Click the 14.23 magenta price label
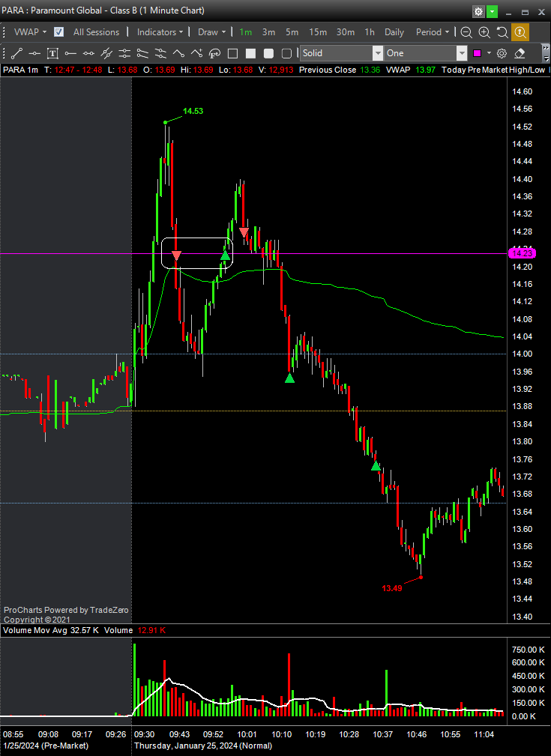The width and height of the screenshot is (551, 756). point(522,253)
